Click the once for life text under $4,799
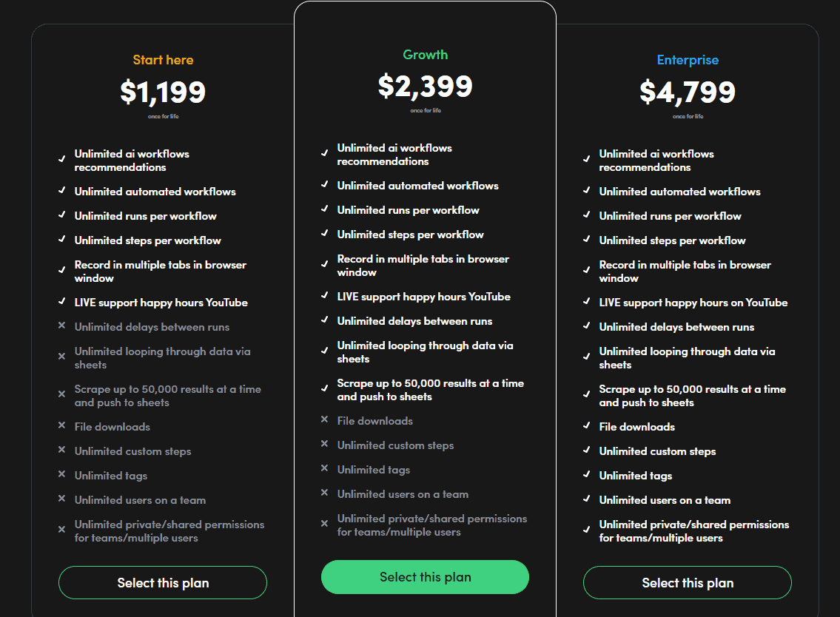Image resolution: width=840 pixels, height=617 pixels. click(x=688, y=116)
